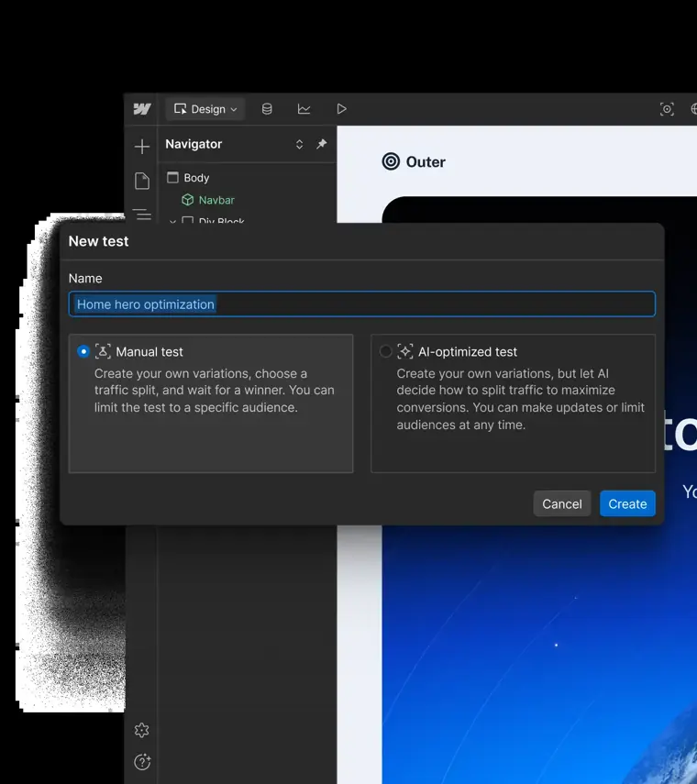Open the Pages panel icon

[142, 181]
